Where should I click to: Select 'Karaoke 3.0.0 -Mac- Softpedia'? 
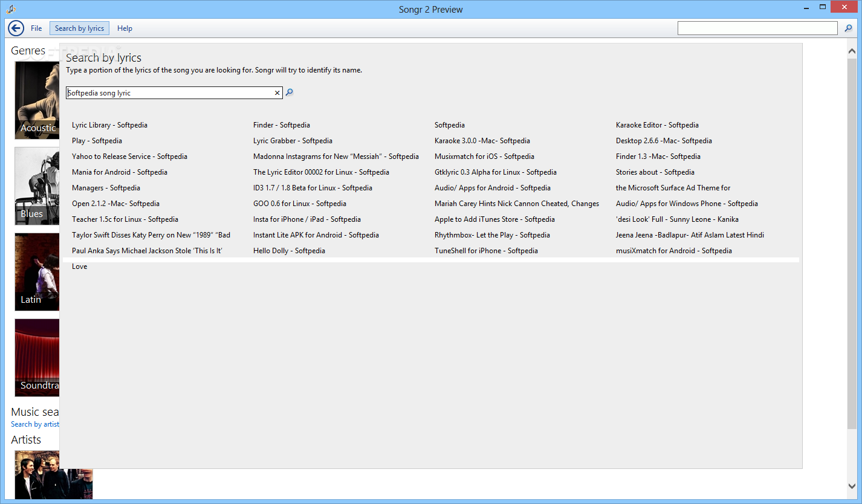coord(482,141)
